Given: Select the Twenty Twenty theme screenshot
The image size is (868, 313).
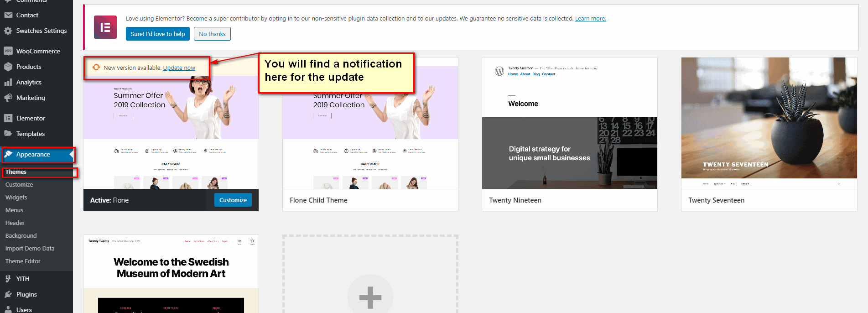Looking at the screenshot, I should [x=171, y=274].
